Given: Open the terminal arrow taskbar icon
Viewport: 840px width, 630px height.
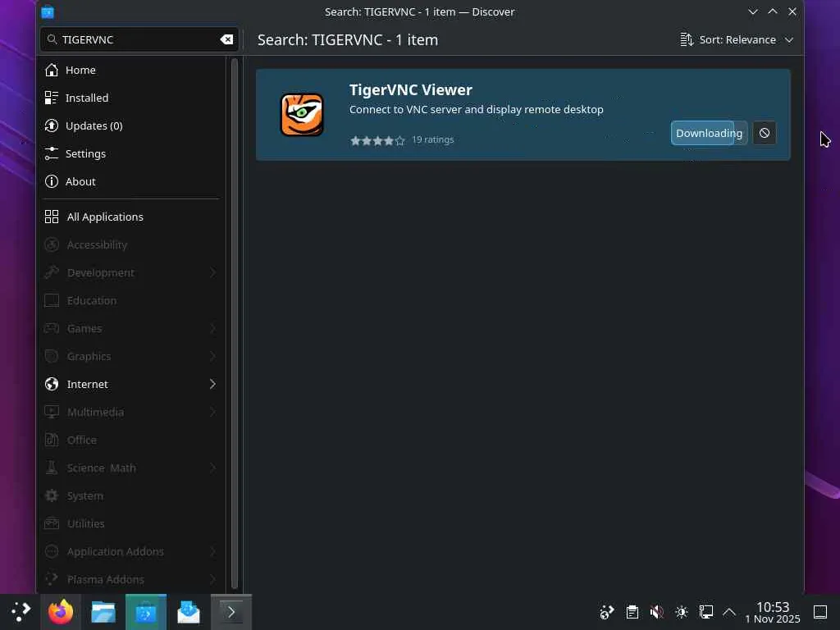Looking at the screenshot, I should click(231, 612).
